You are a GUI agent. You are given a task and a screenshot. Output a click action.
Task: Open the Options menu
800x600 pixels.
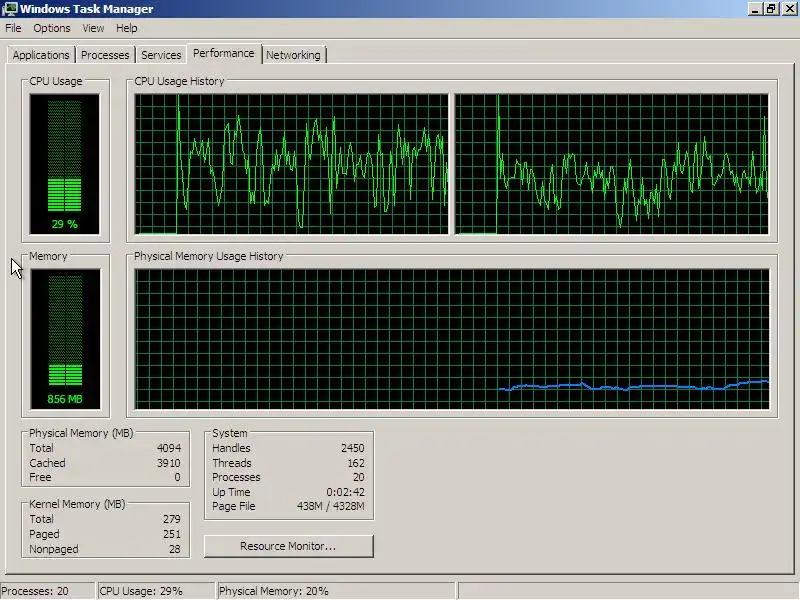click(x=52, y=28)
